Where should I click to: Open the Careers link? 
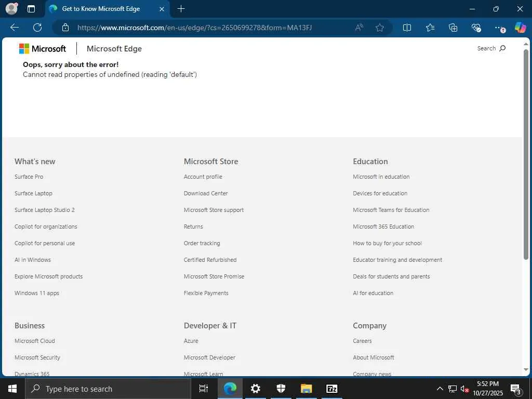pyautogui.click(x=362, y=341)
